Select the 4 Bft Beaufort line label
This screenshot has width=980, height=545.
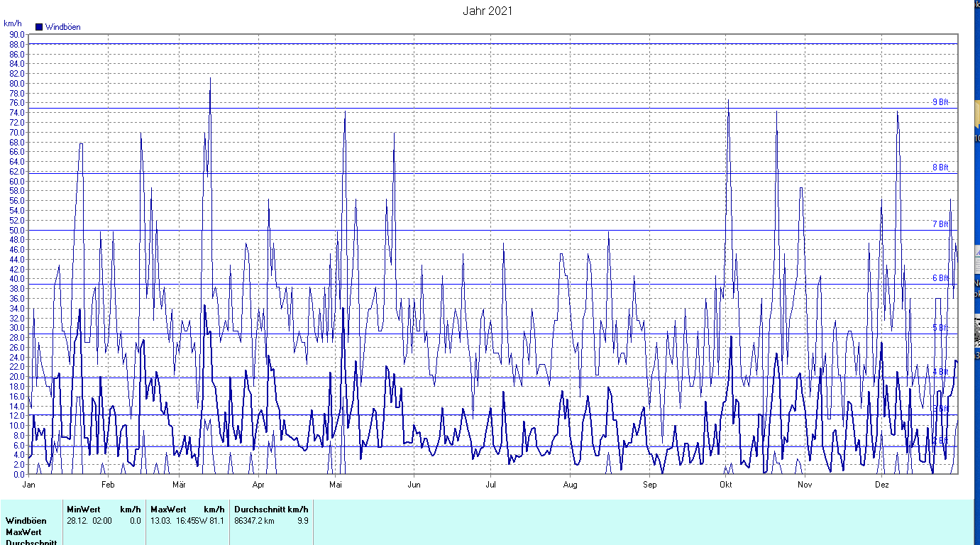940,372
